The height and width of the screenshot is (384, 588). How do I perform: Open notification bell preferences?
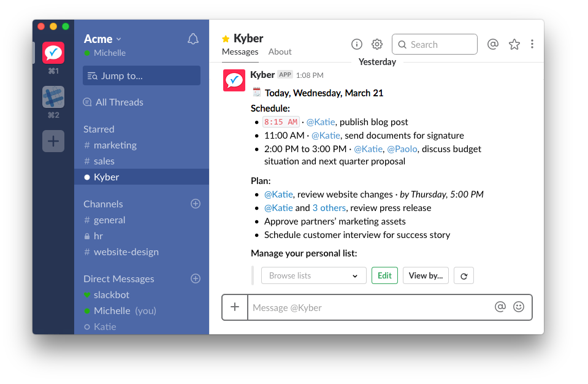click(x=193, y=39)
